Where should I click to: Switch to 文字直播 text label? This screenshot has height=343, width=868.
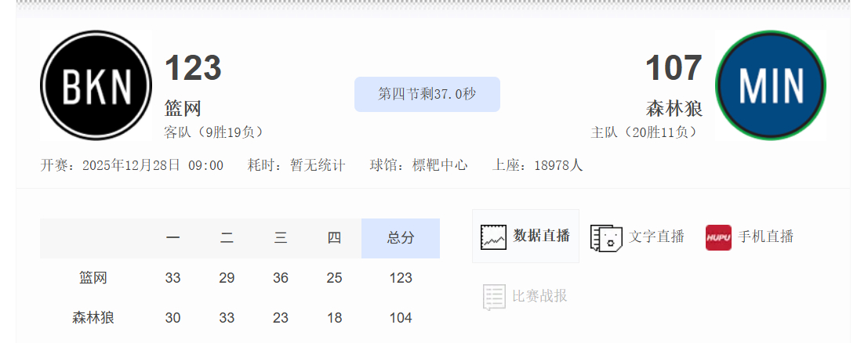(656, 236)
